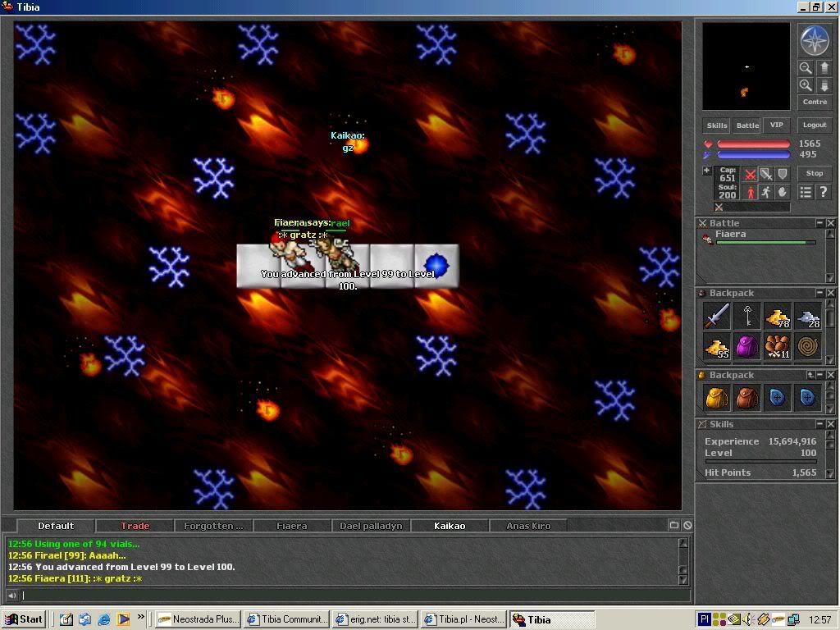The width and height of the screenshot is (840, 630).
Task: Select the key in the Backpack
Action: click(x=747, y=316)
